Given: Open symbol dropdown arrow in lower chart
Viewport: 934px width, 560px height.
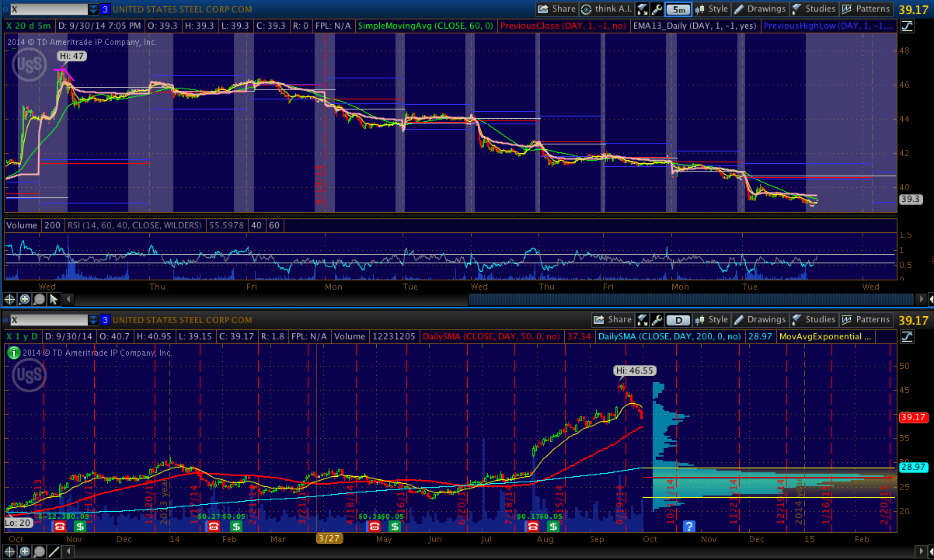Looking at the screenshot, I should coord(93,319).
